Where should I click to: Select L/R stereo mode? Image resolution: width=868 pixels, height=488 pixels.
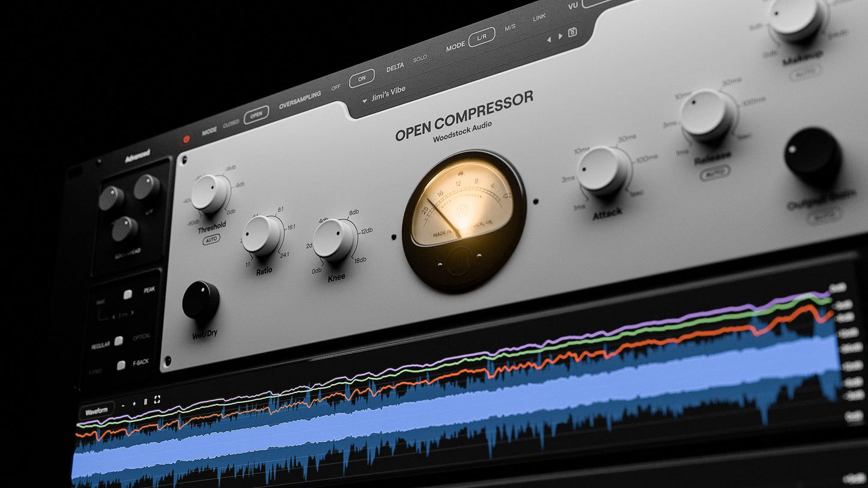(x=482, y=37)
